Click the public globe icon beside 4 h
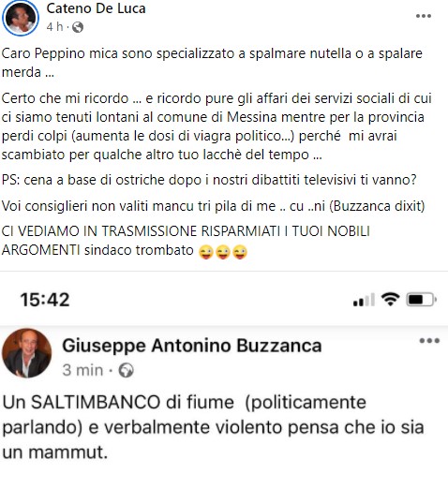 tap(78, 27)
